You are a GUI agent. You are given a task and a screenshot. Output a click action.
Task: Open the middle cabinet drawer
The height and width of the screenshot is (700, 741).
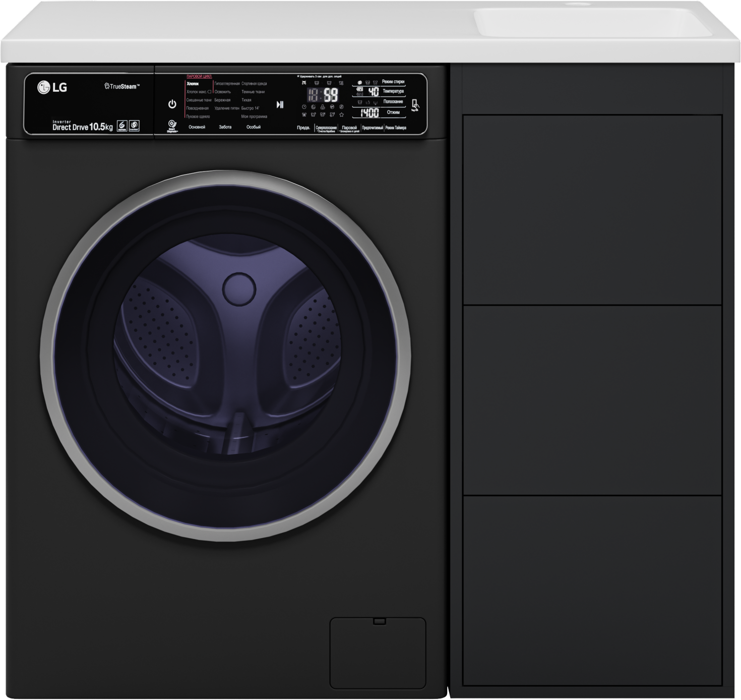pos(592,400)
